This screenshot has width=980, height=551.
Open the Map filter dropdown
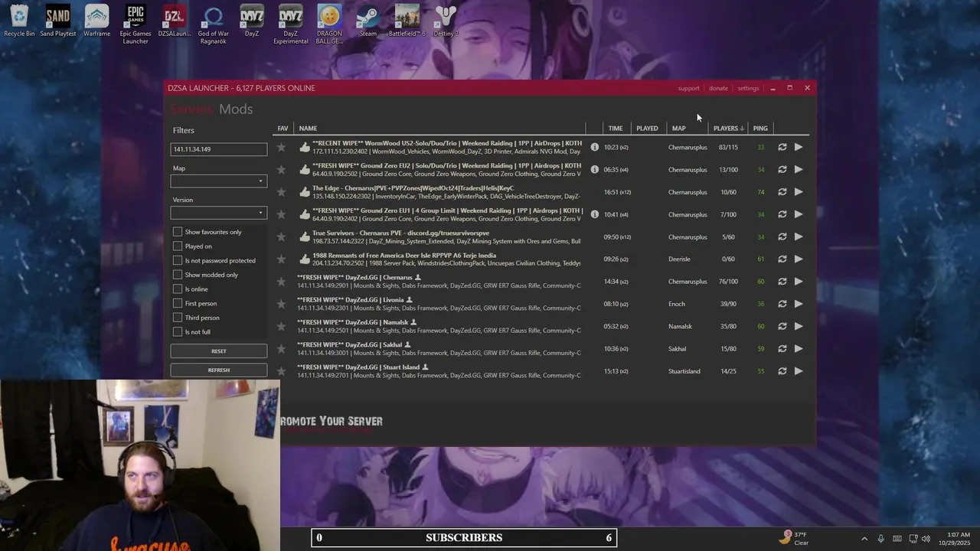coord(218,181)
